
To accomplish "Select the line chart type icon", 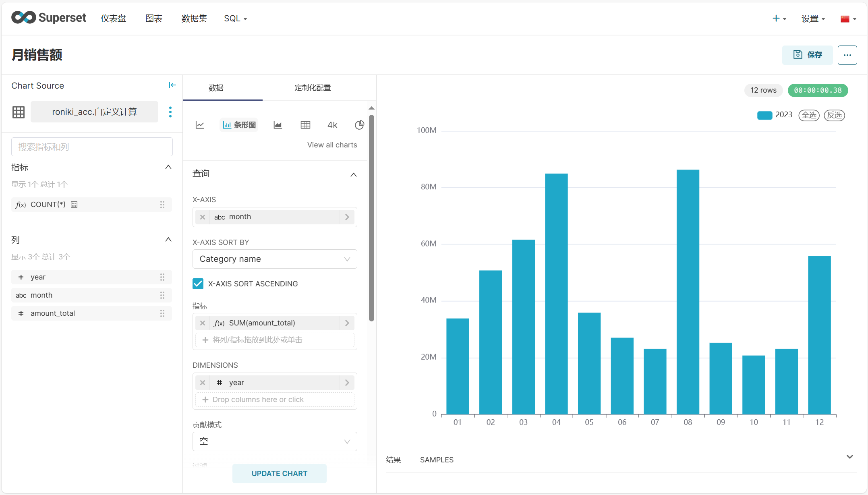I will [200, 125].
